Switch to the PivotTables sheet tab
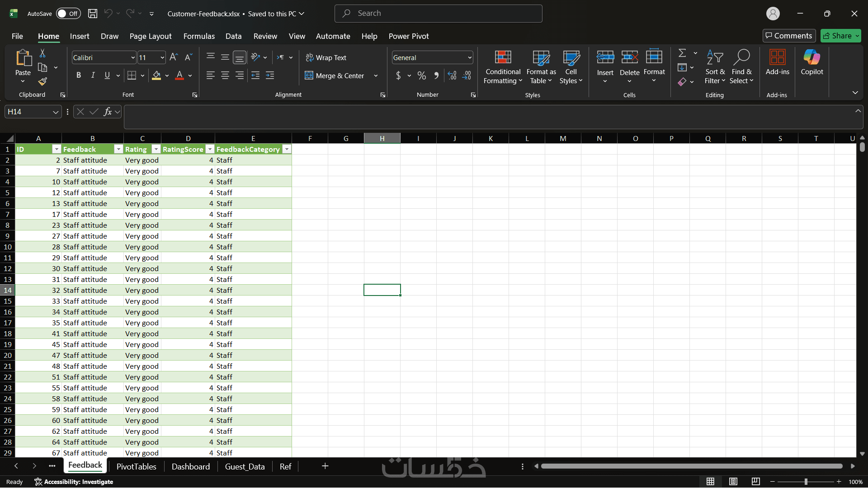The height and width of the screenshot is (488, 868). (136, 466)
